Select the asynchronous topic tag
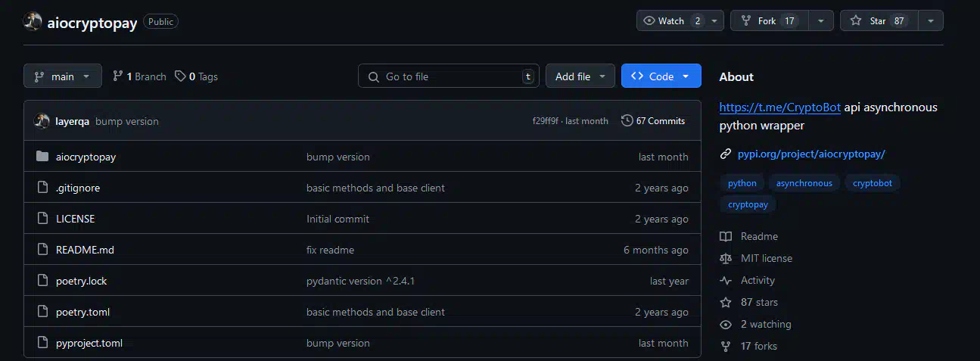 804,183
